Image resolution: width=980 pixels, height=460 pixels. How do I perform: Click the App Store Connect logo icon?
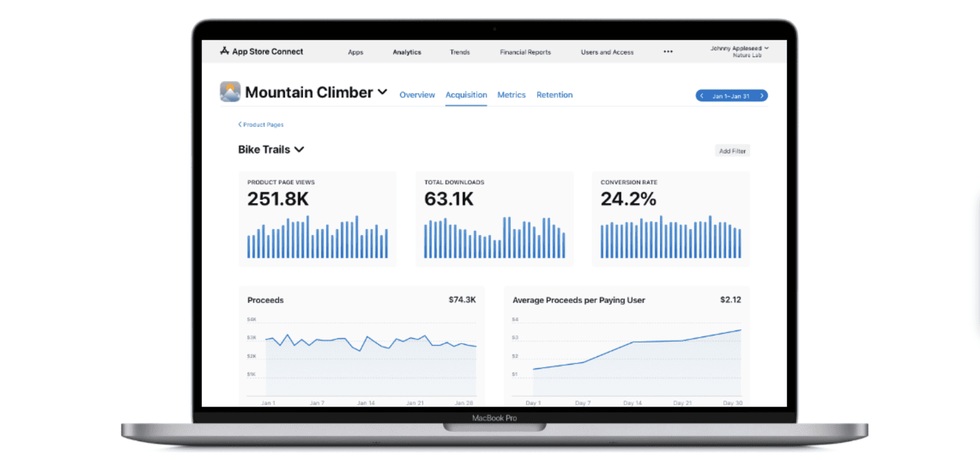click(x=225, y=52)
